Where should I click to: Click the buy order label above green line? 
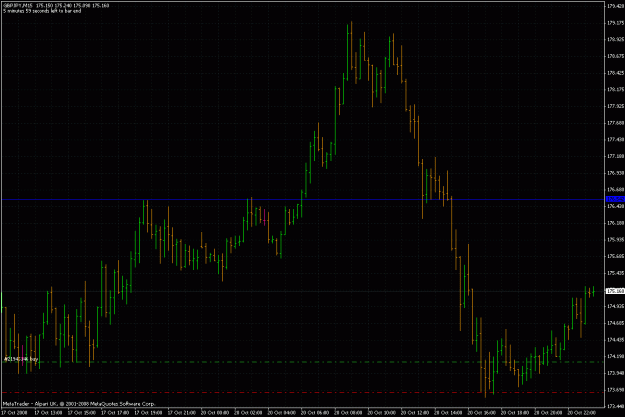point(21,359)
